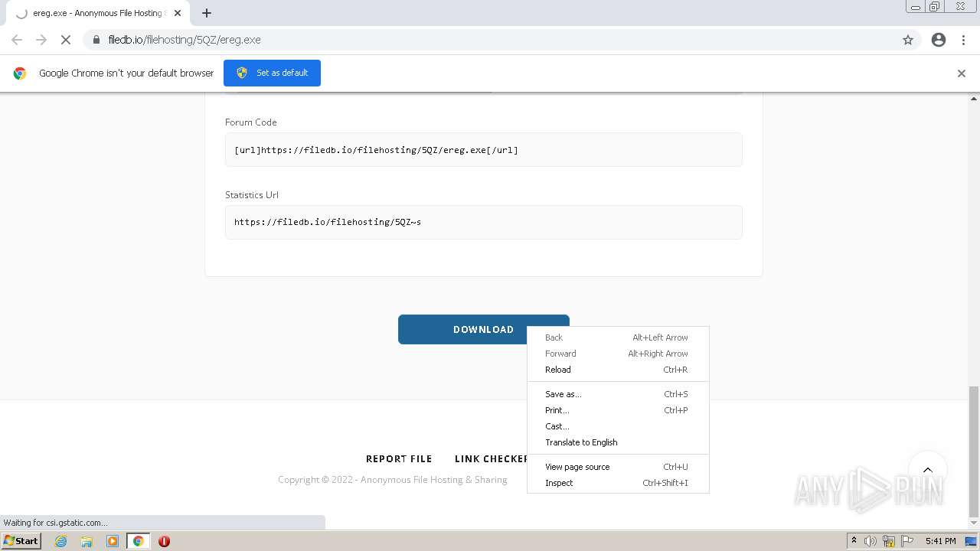Open the red stop-sign taskbar icon
This screenshot has height=551, width=980.
click(164, 541)
